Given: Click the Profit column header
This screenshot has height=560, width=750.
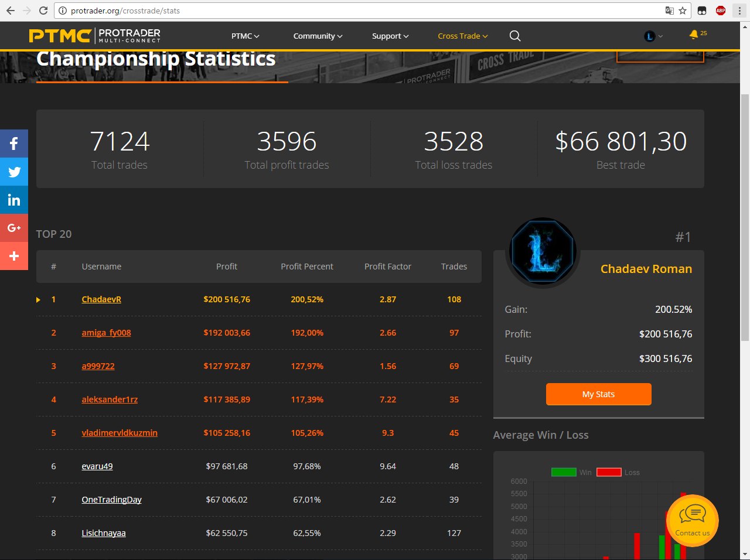Looking at the screenshot, I should click(227, 267).
